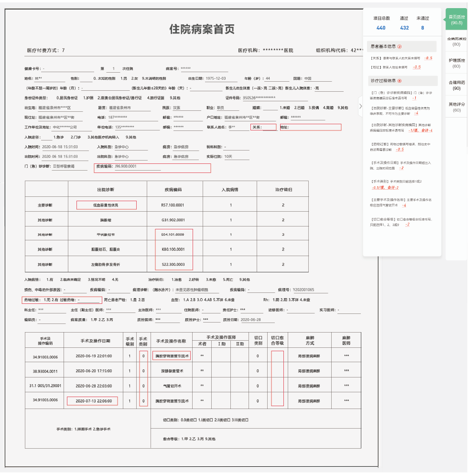Click disease code G31.902.0001
This screenshot has width=476, height=474.
tap(173, 220)
